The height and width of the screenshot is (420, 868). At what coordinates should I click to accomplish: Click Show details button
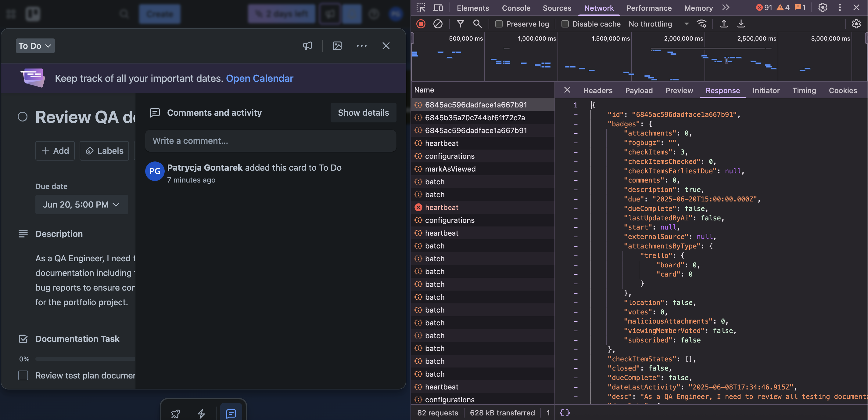[363, 113]
